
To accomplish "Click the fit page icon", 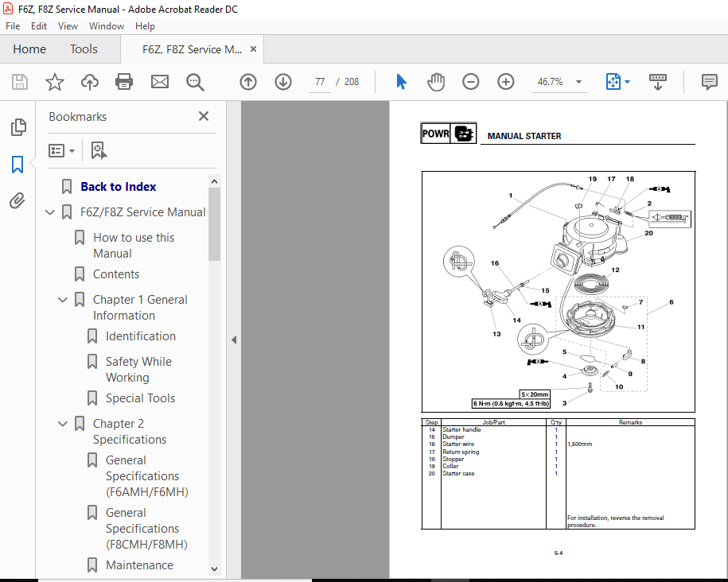I will (613, 82).
